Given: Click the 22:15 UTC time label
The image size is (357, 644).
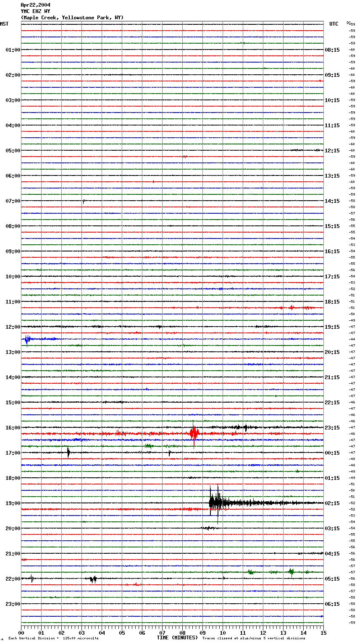Looking at the screenshot, I should pos(332,403).
